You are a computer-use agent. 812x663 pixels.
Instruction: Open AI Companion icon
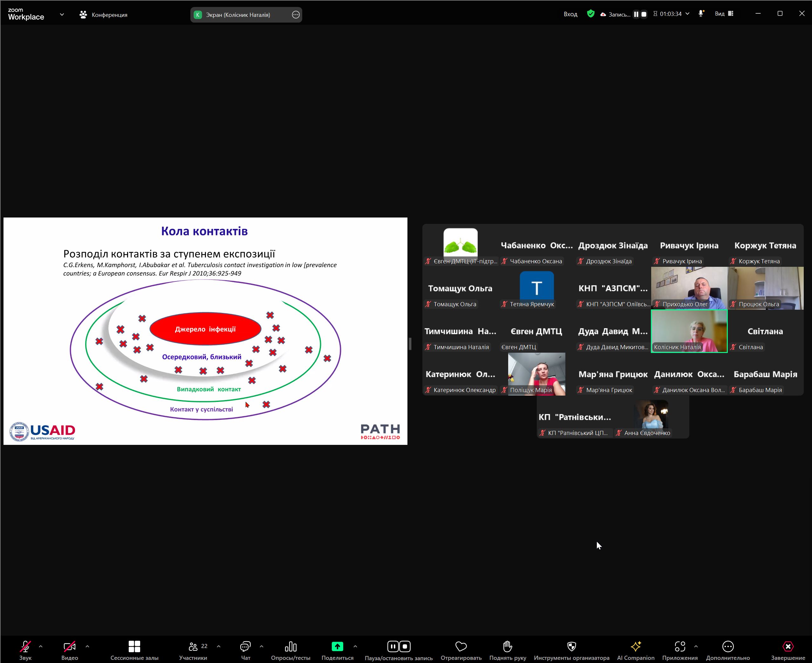636,646
